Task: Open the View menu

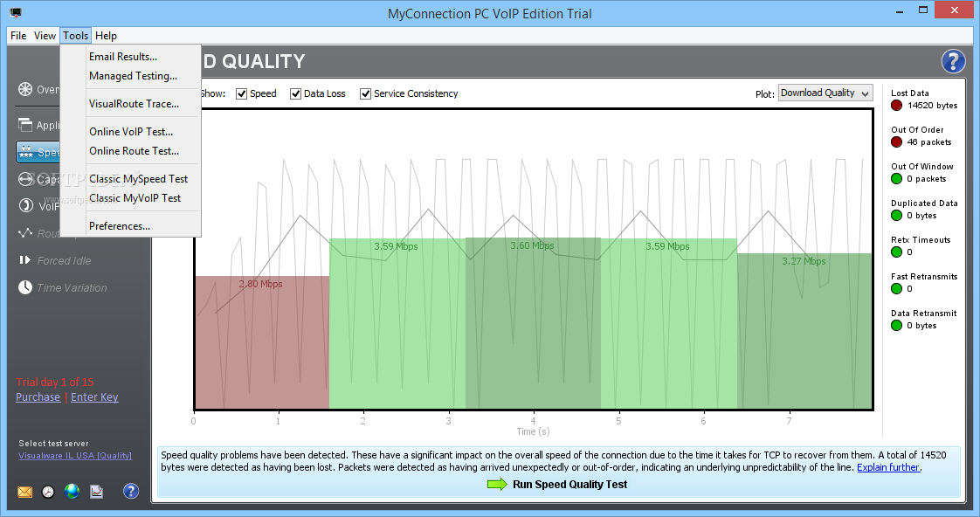Action: [45, 36]
